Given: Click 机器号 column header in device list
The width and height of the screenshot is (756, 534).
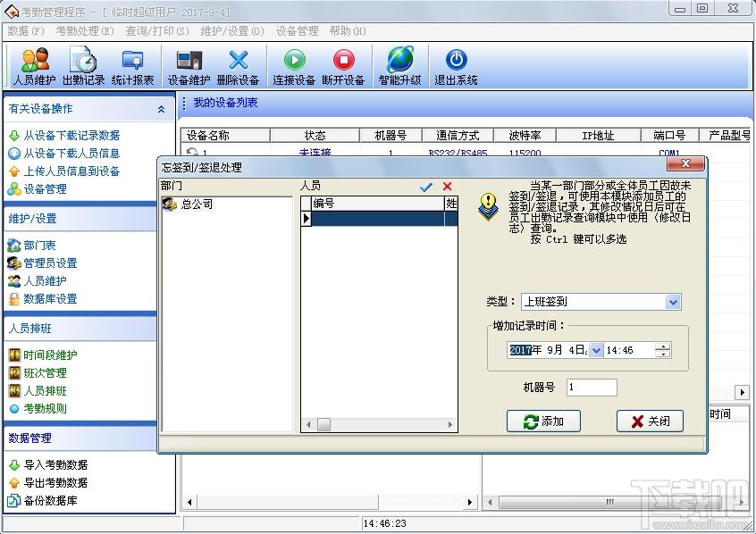Looking at the screenshot, I should 391,136.
